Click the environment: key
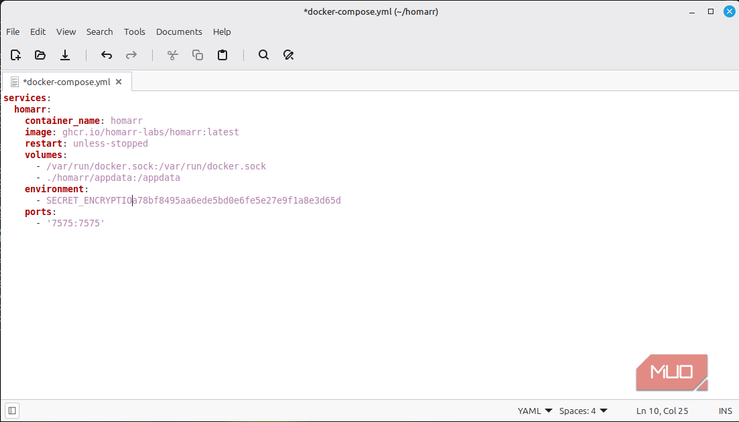The image size is (739, 422). (57, 189)
